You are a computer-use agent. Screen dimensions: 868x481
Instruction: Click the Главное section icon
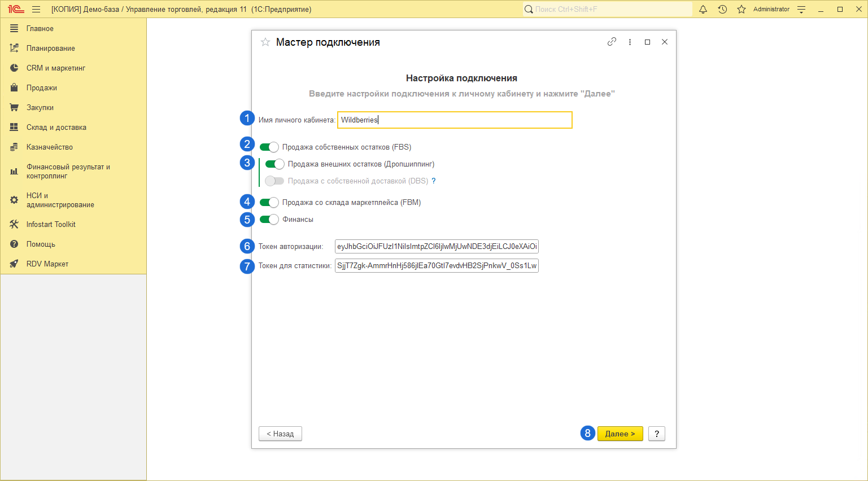[14, 28]
